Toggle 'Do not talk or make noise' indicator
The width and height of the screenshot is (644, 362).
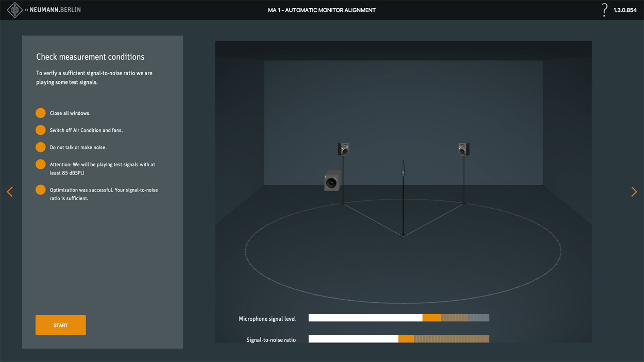coord(41,147)
